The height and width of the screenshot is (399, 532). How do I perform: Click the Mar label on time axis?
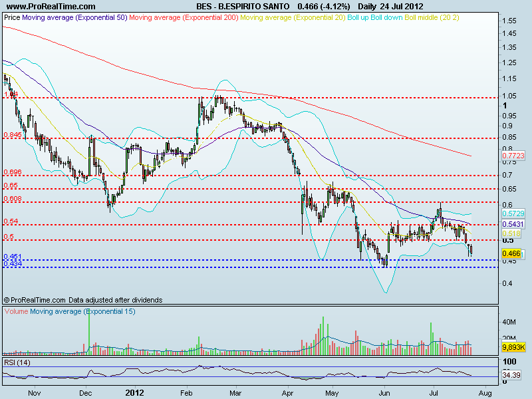pyautogui.click(x=235, y=393)
